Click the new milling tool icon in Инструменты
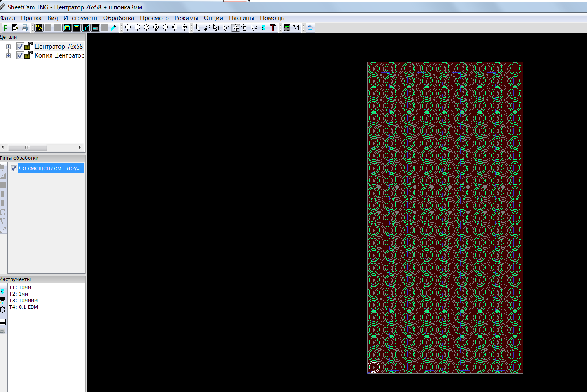Image resolution: width=587 pixels, height=392 pixels. [x=2, y=291]
